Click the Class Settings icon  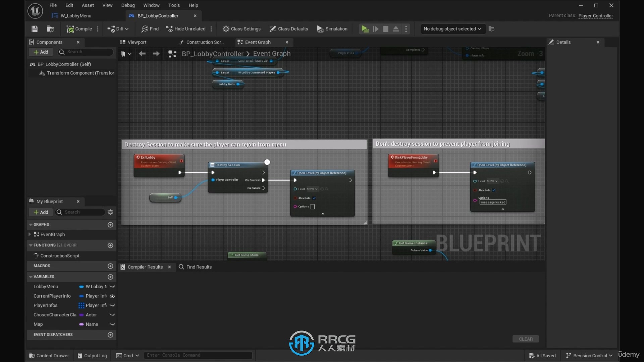coord(241,29)
